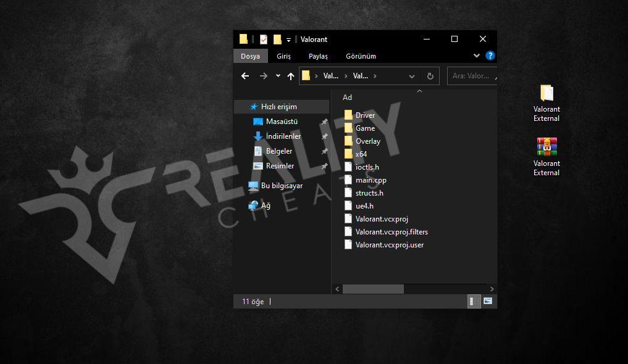Click first Val... breadcrumb segment
628x364 pixels.
point(331,76)
